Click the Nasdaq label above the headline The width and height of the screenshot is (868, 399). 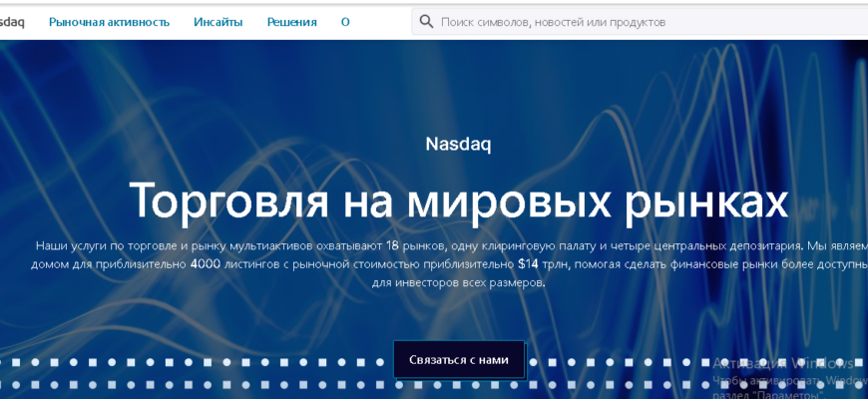[458, 145]
